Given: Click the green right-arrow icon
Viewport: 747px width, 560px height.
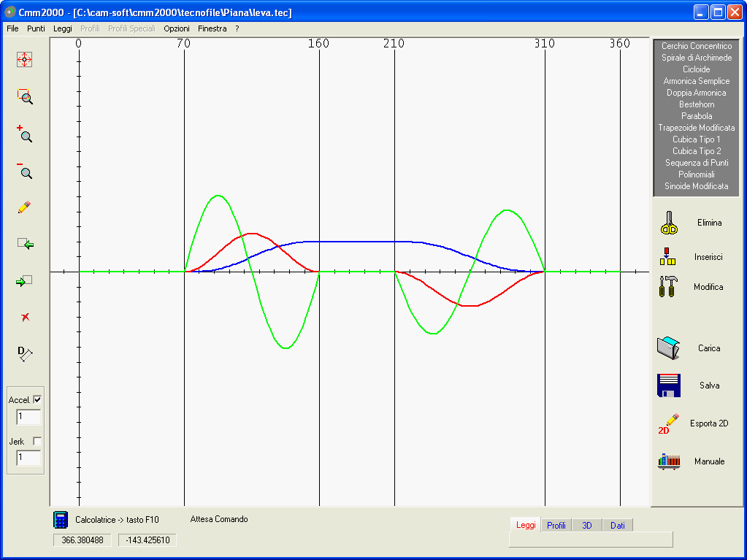Looking at the screenshot, I should [x=24, y=281].
